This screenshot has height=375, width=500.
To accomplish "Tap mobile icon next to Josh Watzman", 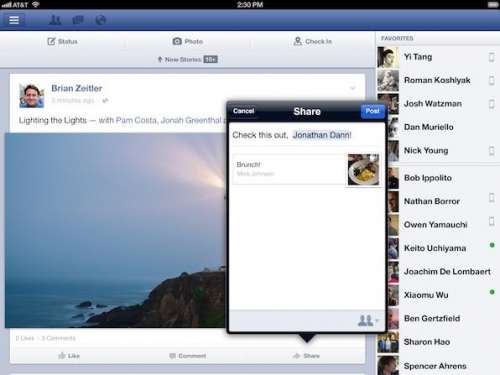I will pos(492,104).
